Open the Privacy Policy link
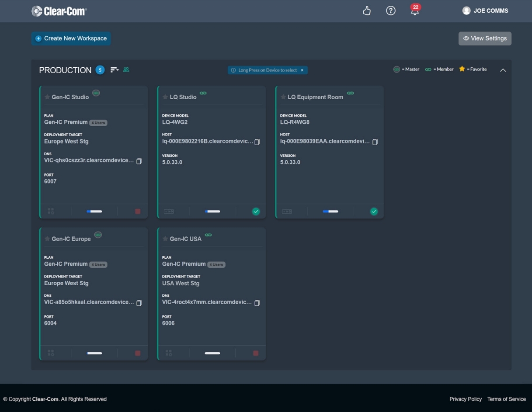The image size is (532, 412). point(466,399)
